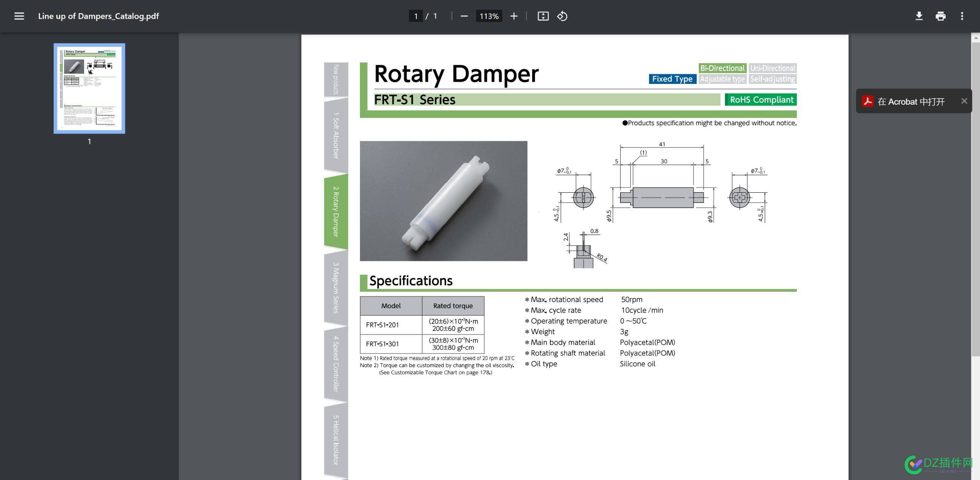Click the 113% zoom level field

[488, 16]
